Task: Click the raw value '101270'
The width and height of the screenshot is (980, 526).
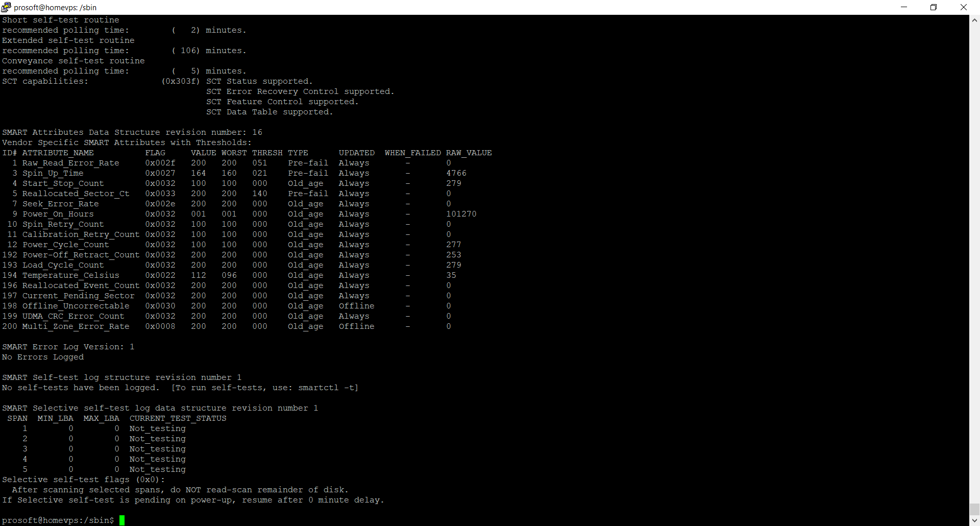Action: (x=461, y=214)
